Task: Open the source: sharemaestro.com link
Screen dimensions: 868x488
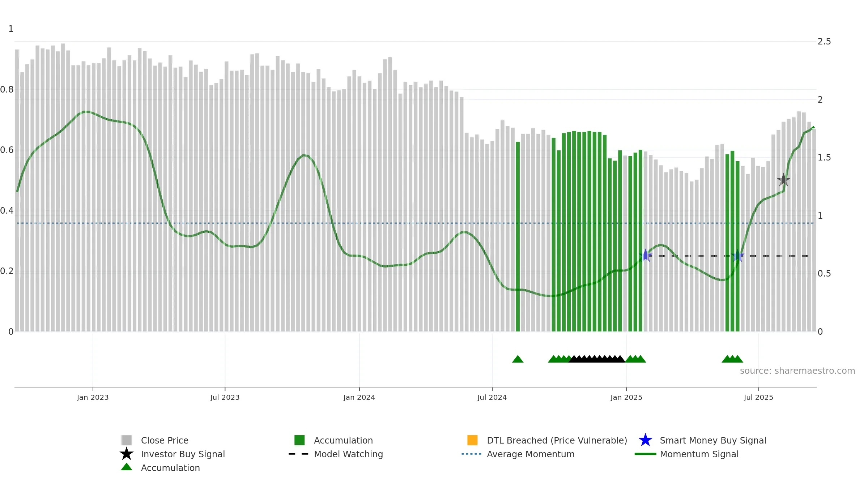Action: click(x=797, y=371)
